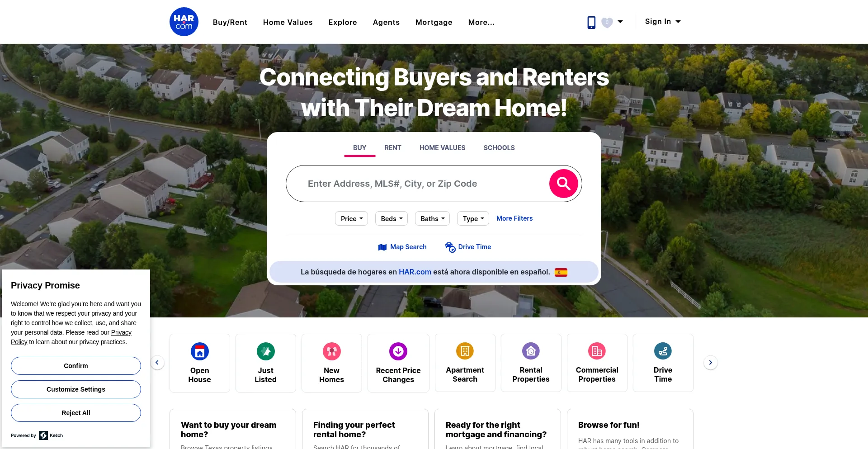This screenshot has height=449, width=868.
Task: Select the Just Listed category icon
Action: 265,351
